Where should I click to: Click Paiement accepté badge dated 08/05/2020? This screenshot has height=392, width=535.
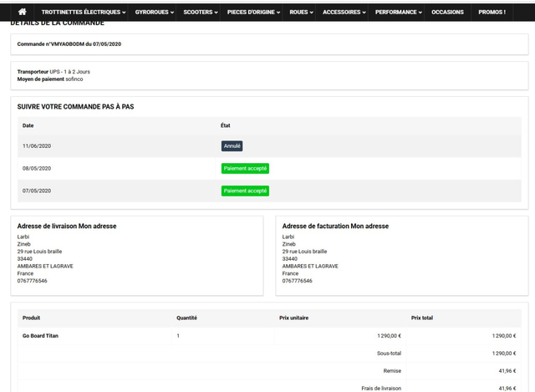[245, 169]
